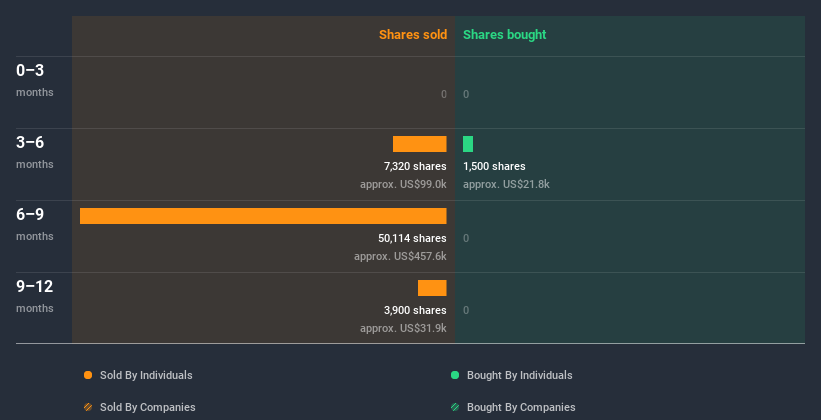Image resolution: width=821 pixels, height=420 pixels.
Task: Click the Shares bought column header
Action: pos(505,35)
